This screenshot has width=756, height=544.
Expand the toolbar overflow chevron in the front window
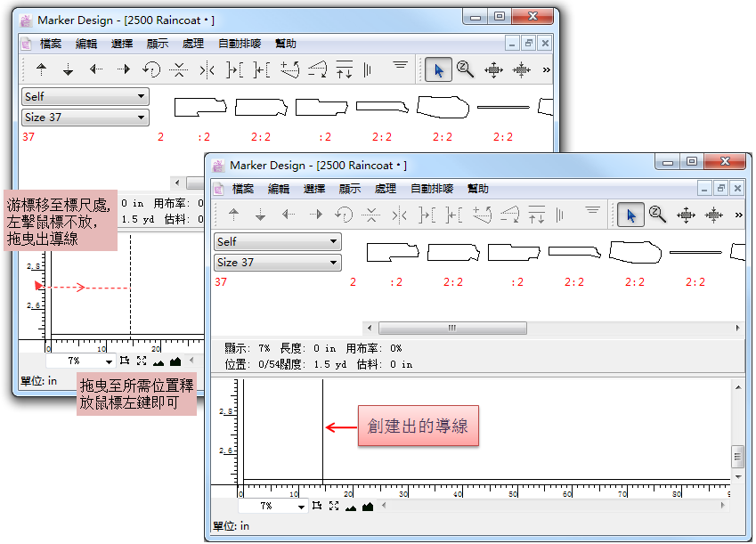pos(738,215)
